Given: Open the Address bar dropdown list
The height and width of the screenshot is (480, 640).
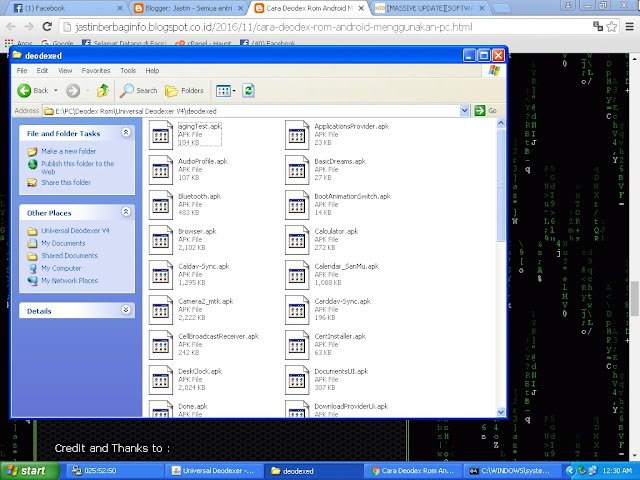Looking at the screenshot, I should pos(464,111).
